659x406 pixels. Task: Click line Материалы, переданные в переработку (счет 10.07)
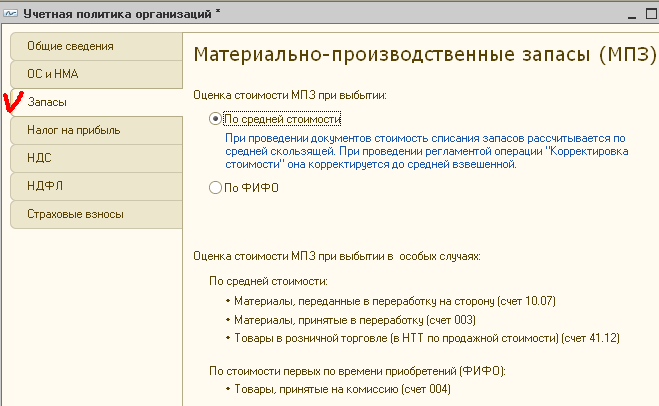[395, 301]
